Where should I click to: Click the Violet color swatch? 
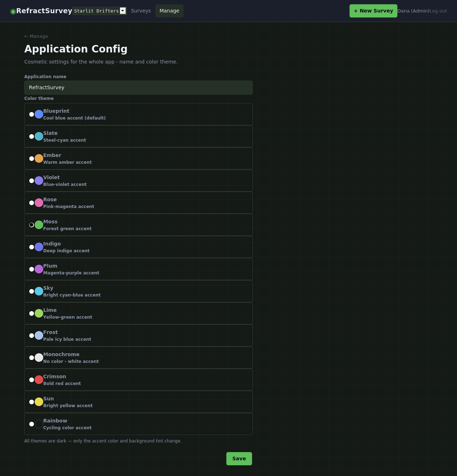pos(39,181)
